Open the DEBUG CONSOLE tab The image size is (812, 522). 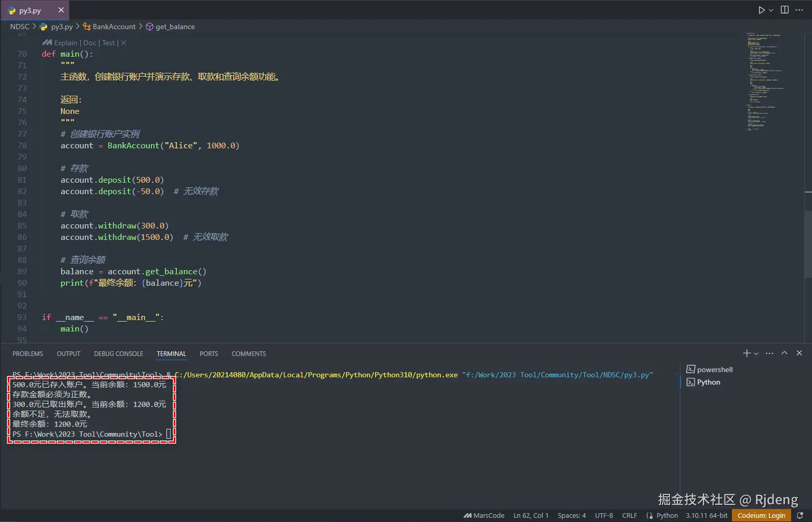click(x=119, y=354)
